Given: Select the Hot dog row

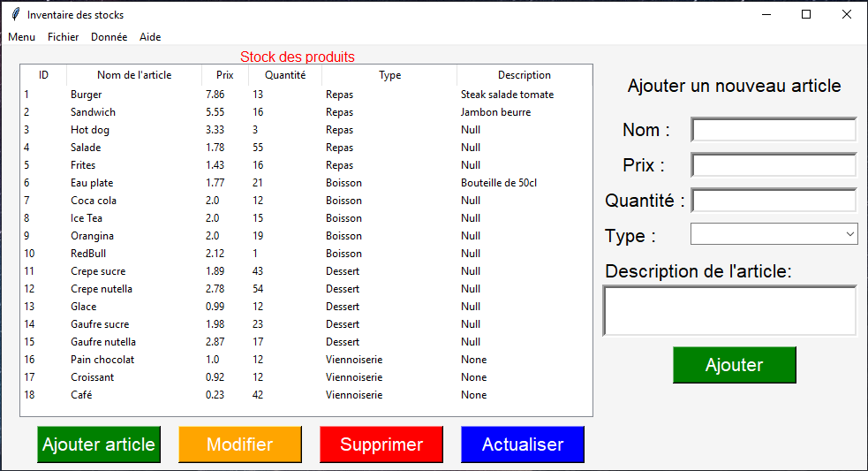Looking at the screenshot, I should (x=306, y=130).
